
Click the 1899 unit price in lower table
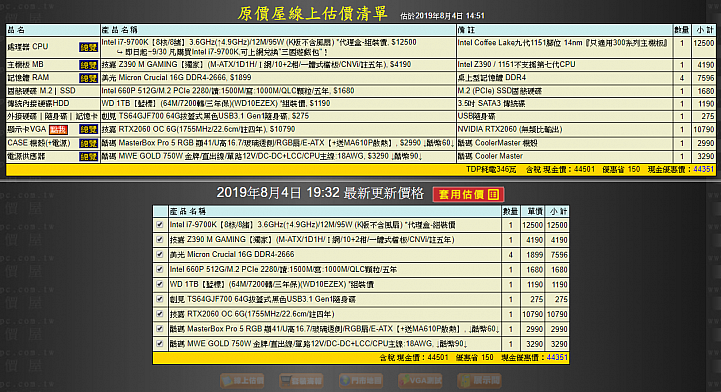pyautogui.click(x=535, y=255)
